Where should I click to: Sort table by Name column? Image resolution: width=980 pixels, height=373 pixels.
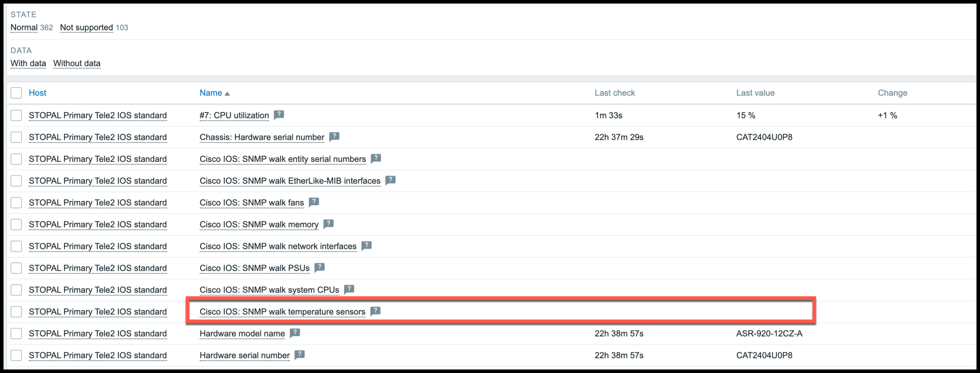pyautogui.click(x=211, y=93)
